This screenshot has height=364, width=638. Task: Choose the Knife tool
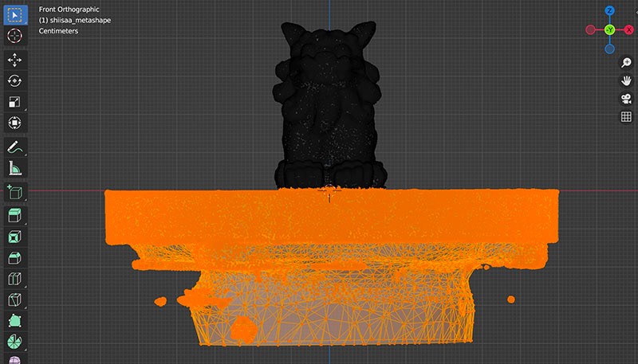click(15, 299)
